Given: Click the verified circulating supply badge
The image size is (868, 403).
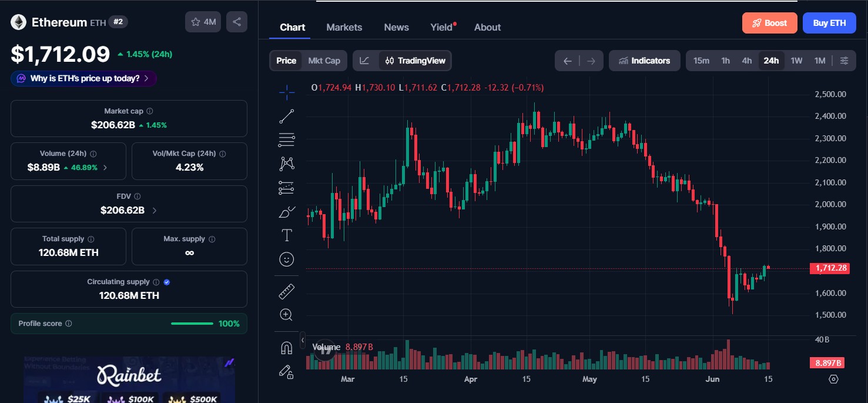Looking at the screenshot, I should [x=167, y=282].
